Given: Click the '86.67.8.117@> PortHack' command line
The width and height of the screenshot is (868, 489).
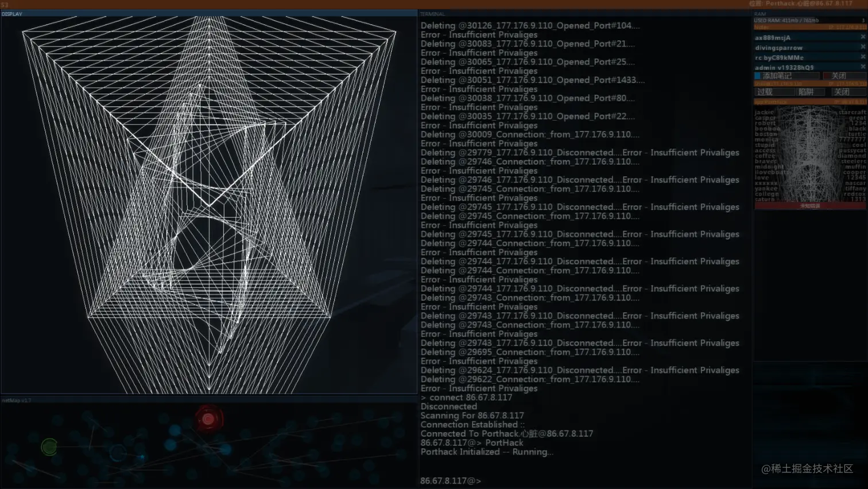Looking at the screenshot, I should click(x=472, y=443).
